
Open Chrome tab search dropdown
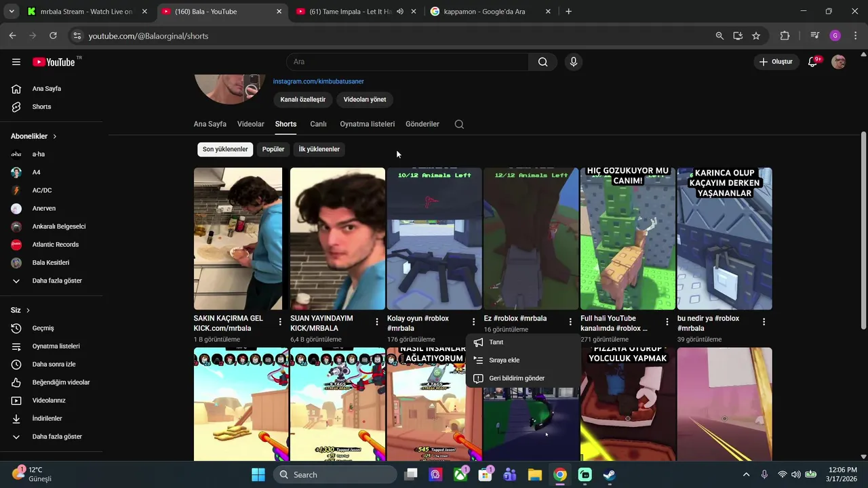click(12, 12)
